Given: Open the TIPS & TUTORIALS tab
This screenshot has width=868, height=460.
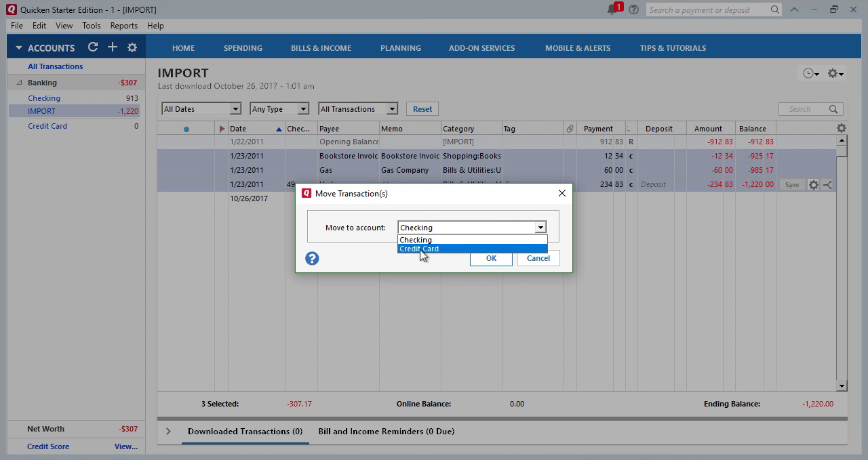Looking at the screenshot, I should point(673,48).
